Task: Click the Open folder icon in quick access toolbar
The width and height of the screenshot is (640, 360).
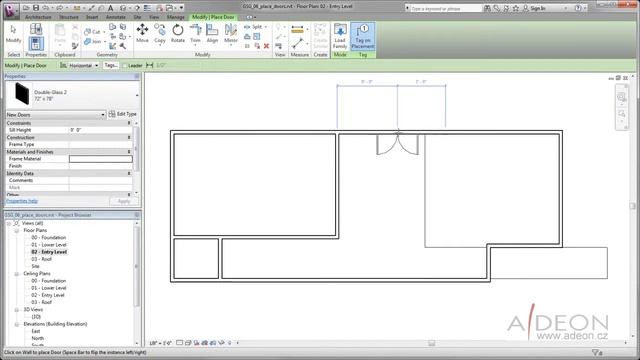Action: [x=26, y=8]
